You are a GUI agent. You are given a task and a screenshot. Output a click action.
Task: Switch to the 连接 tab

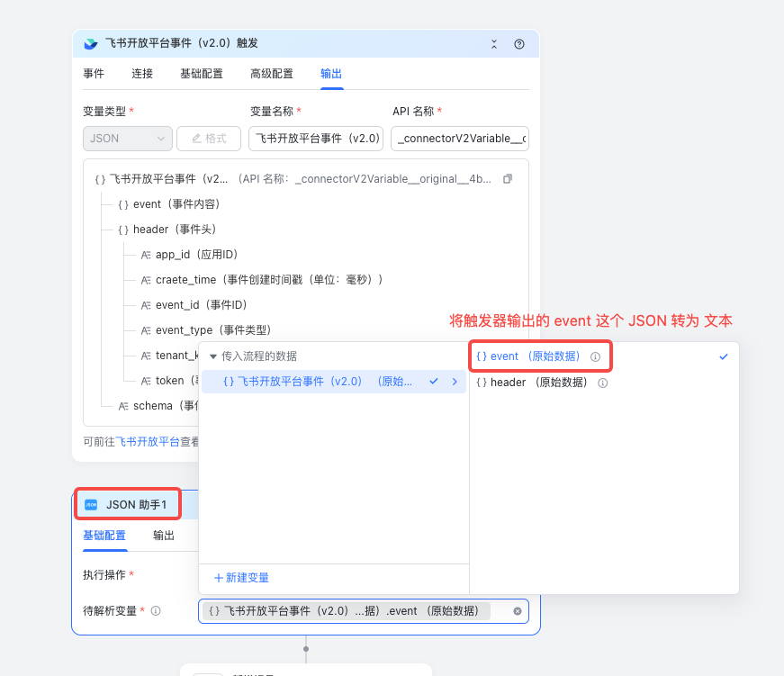pyautogui.click(x=142, y=74)
